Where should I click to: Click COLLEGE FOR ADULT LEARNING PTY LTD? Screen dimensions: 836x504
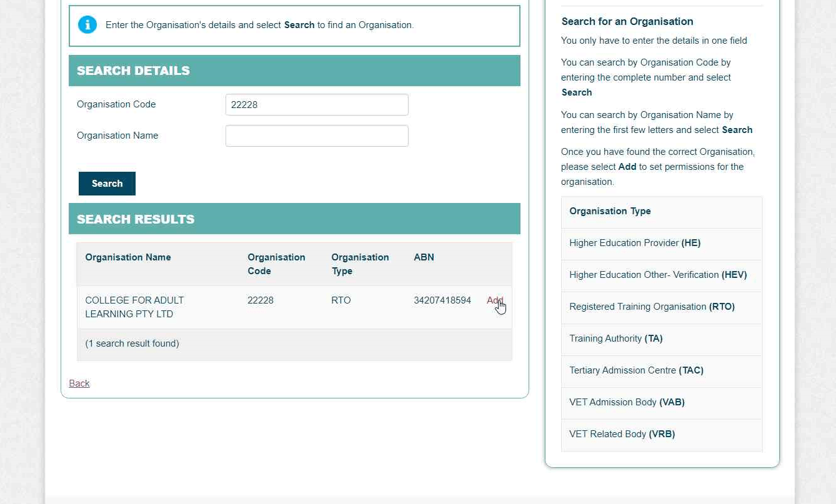(x=134, y=307)
